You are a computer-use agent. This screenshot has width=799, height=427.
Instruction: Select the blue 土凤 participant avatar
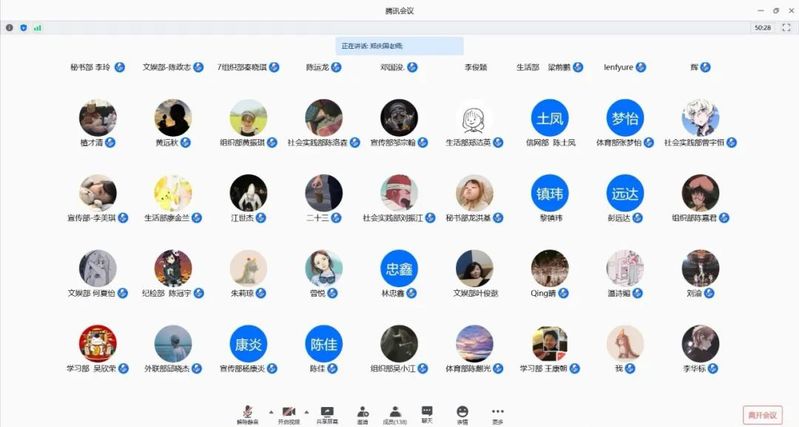pyautogui.click(x=549, y=118)
